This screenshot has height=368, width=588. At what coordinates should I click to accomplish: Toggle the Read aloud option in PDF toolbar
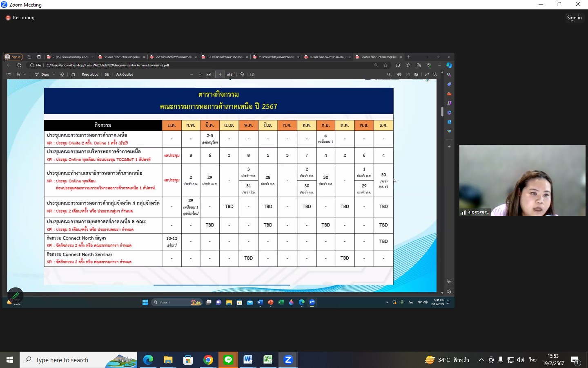click(x=90, y=74)
